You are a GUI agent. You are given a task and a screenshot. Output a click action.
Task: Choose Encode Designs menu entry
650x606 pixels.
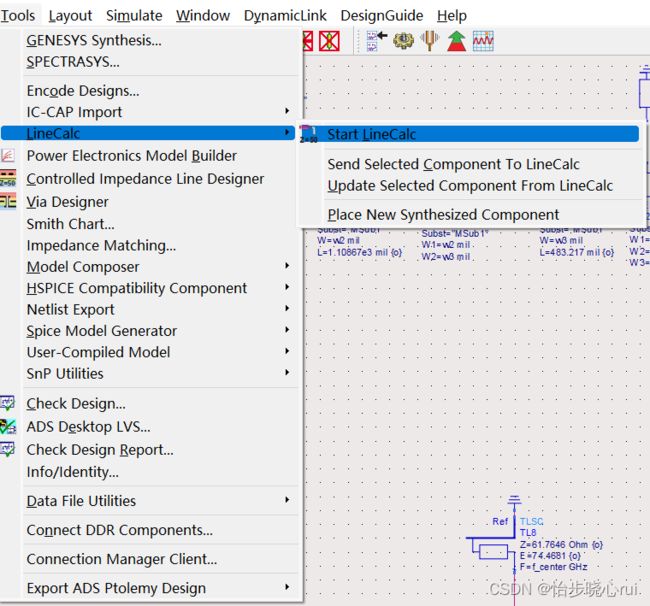coord(83,91)
